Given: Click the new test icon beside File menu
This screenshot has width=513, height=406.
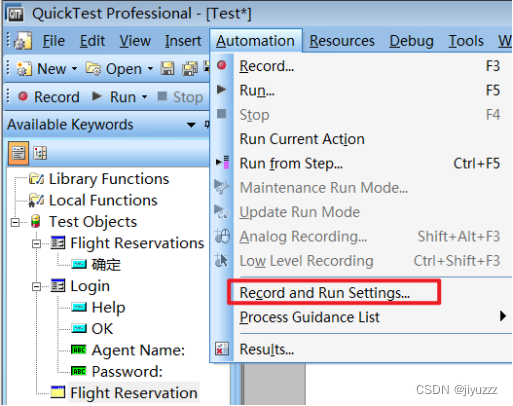Looking at the screenshot, I should pos(23,41).
